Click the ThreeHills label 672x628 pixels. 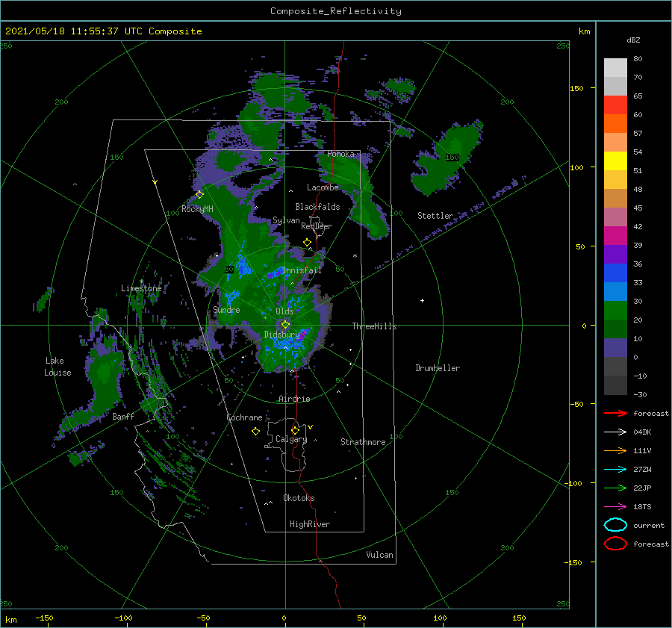click(374, 326)
